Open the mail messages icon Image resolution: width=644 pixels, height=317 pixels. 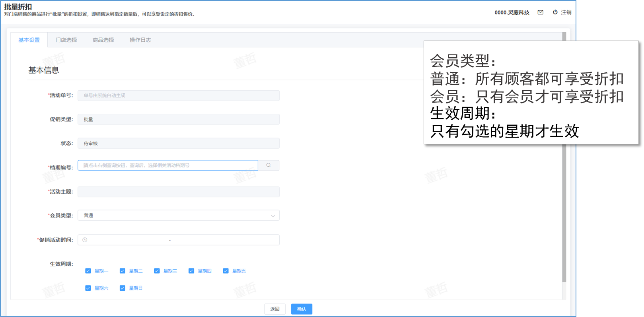[x=540, y=12]
